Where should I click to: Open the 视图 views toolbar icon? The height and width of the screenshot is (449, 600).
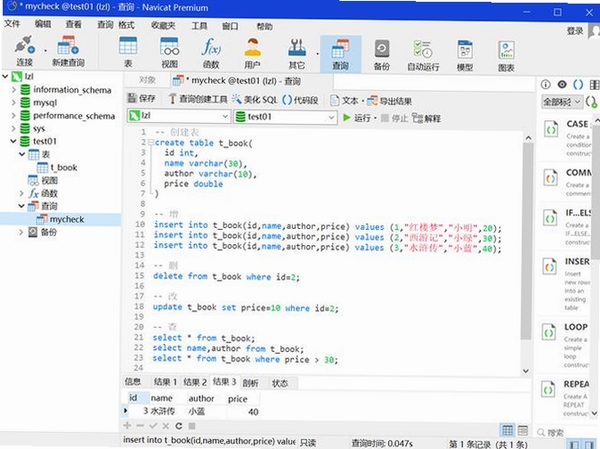(170, 52)
